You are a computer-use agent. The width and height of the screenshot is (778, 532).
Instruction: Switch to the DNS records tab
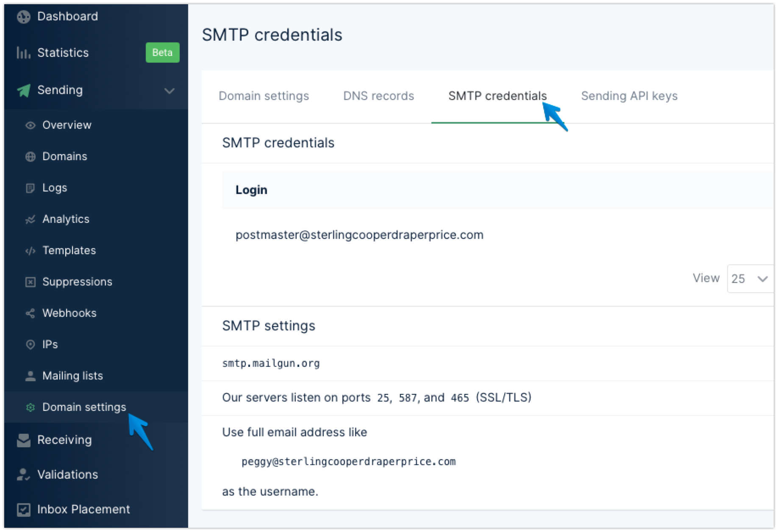click(x=378, y=96)
